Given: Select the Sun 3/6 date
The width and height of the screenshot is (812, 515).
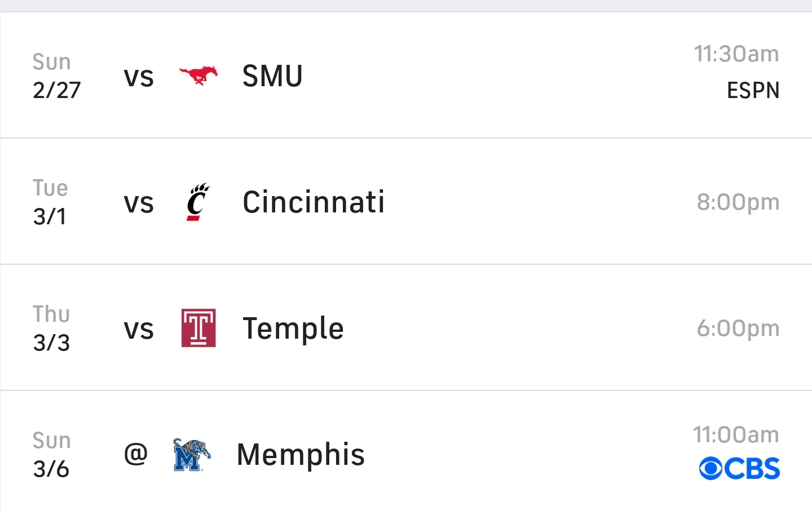Looking at the screenshot, I should (x=51, y=455).
